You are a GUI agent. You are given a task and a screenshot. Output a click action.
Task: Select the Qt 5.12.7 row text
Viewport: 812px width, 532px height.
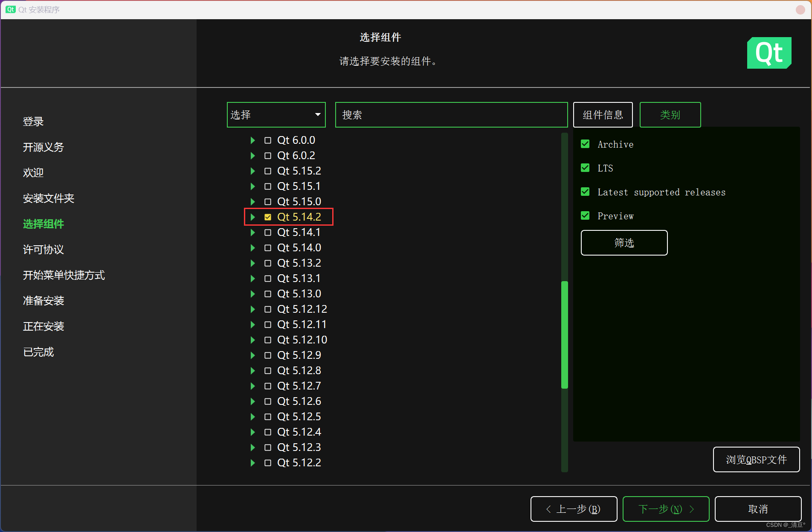299,386
